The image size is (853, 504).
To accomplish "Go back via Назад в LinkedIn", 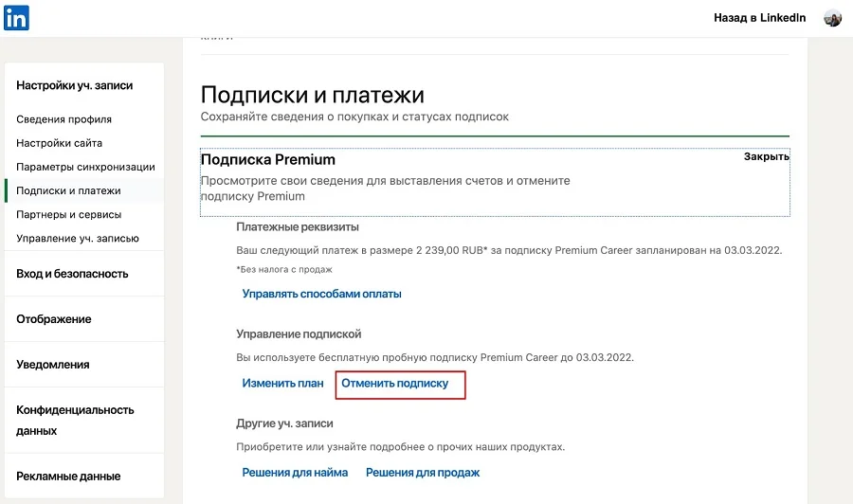I will 759,18.
